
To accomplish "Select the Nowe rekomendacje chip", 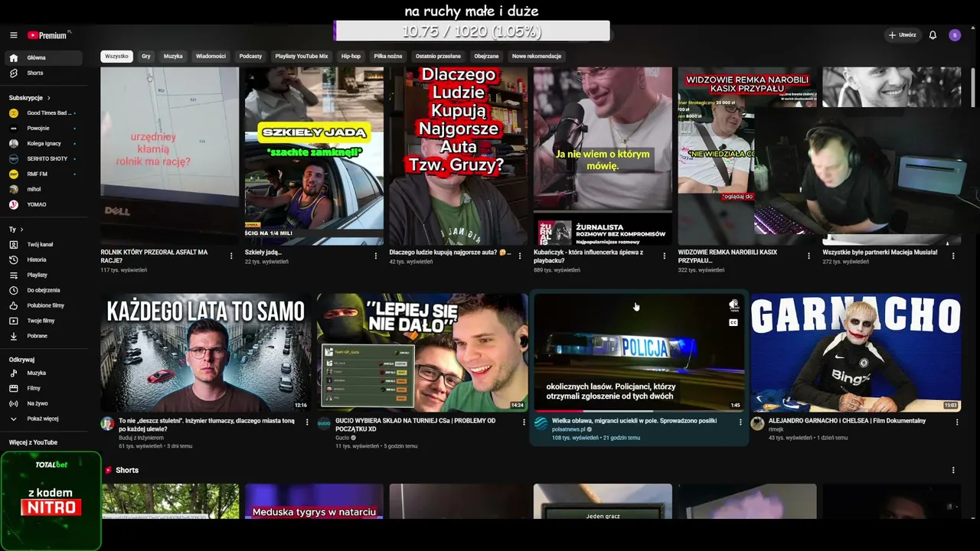I will [x=537, y=57].
